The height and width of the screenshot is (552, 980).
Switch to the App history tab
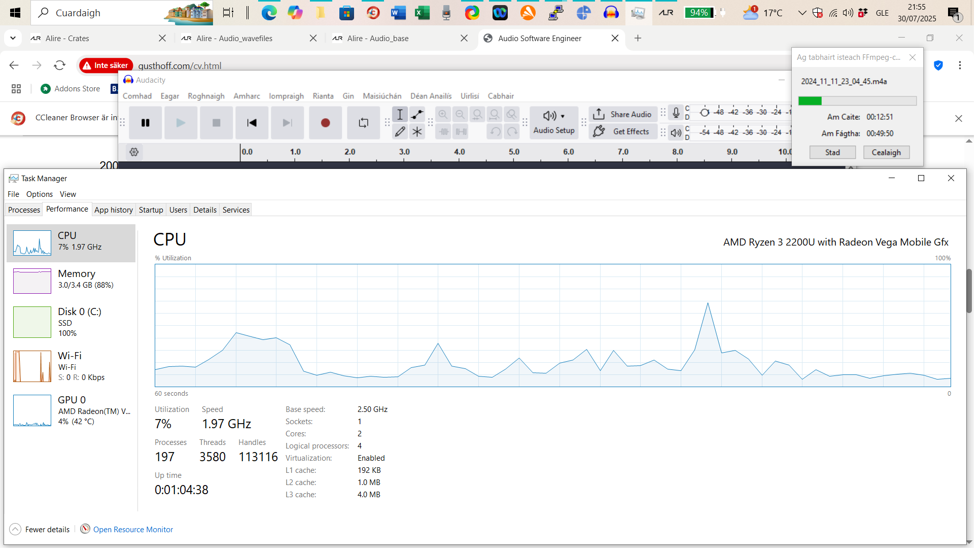tap(114, 210)
